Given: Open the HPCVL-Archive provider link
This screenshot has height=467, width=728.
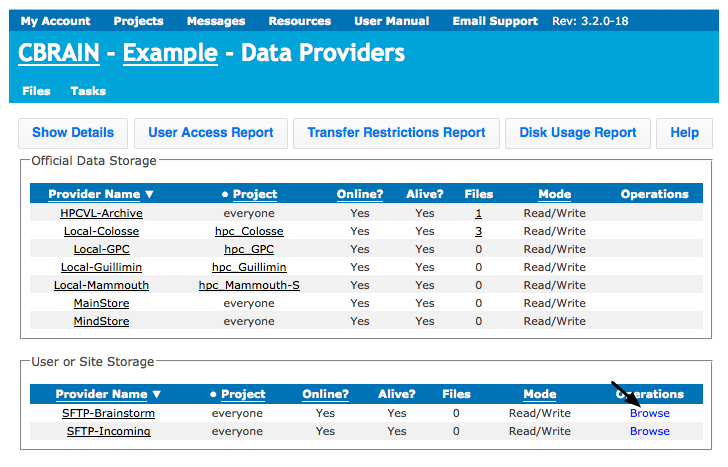Looking at the screenshot, I should pos(101,213).
